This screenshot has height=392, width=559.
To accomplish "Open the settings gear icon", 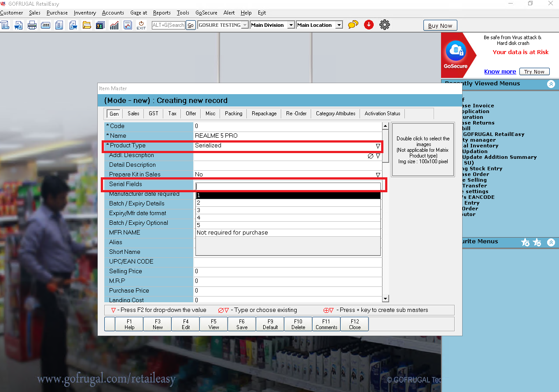I will 384,25.
